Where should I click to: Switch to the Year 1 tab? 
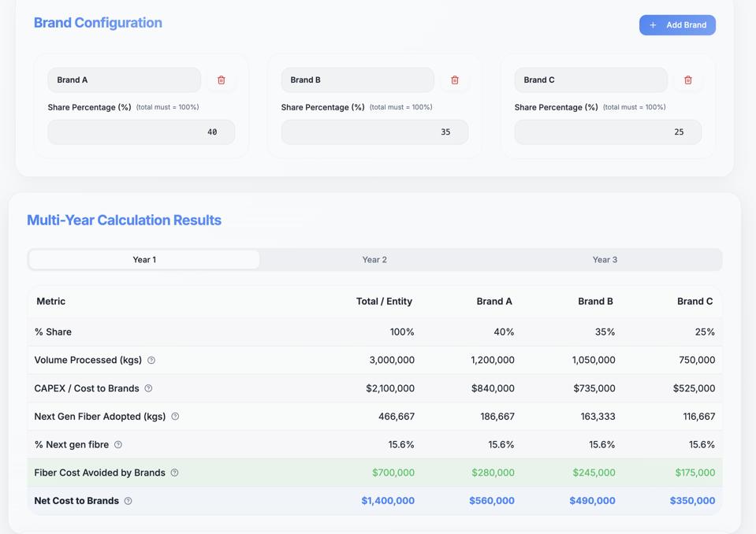coord(144,260)
